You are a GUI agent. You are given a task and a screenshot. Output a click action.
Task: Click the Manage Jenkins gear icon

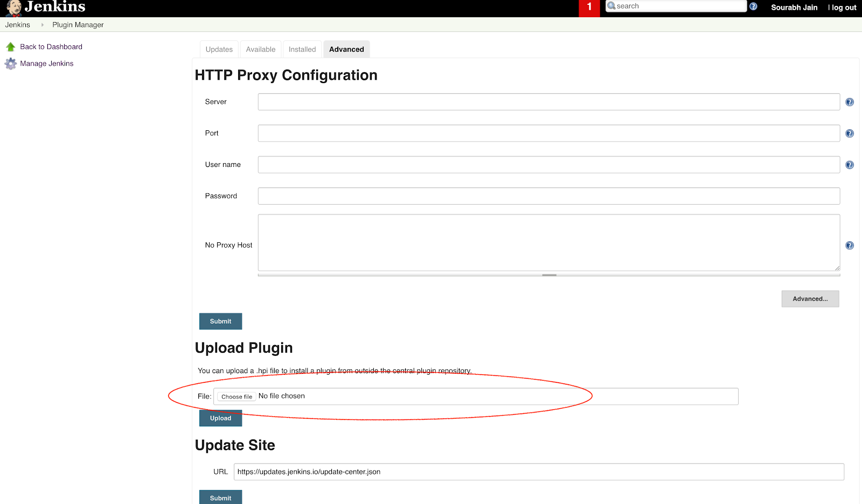pos(11,64)
